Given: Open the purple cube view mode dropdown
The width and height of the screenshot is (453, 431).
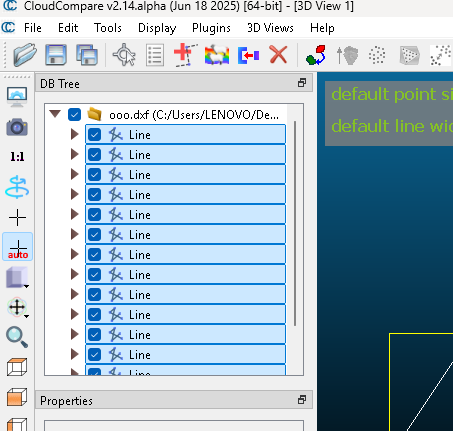Looking at the screenshot, I should click(x=18, y=277).
